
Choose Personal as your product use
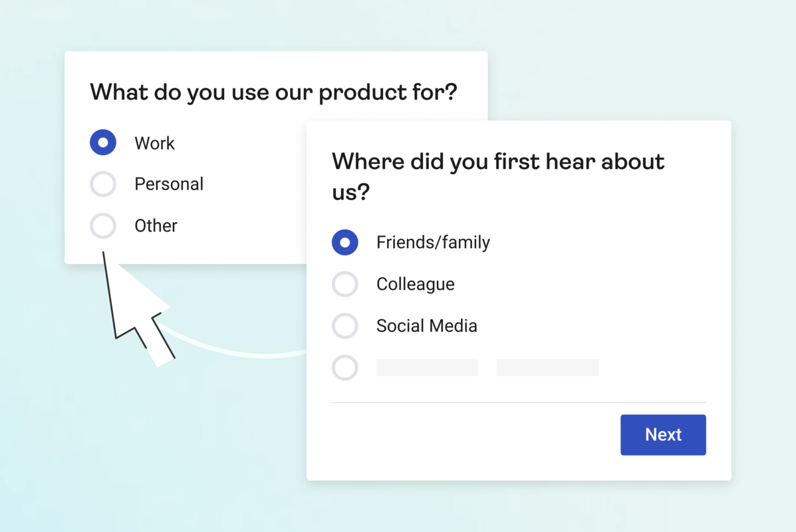tap(103, 184)
